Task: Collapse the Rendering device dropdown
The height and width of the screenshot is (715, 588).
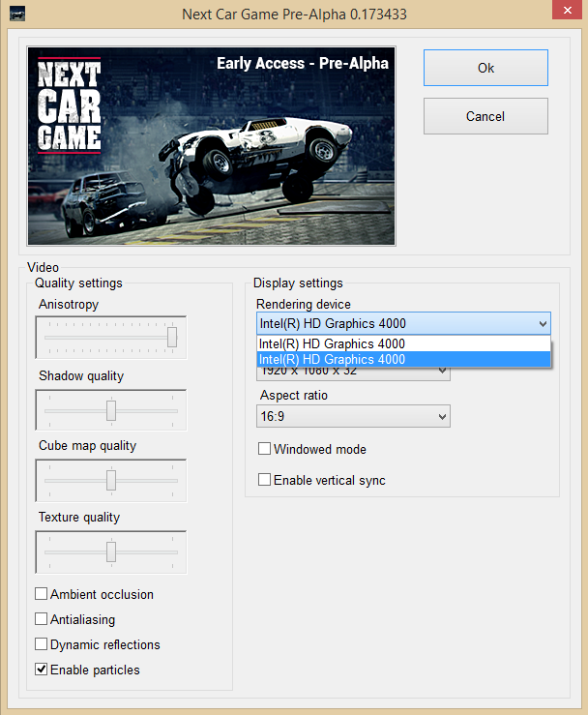Action: coord(403,324)
